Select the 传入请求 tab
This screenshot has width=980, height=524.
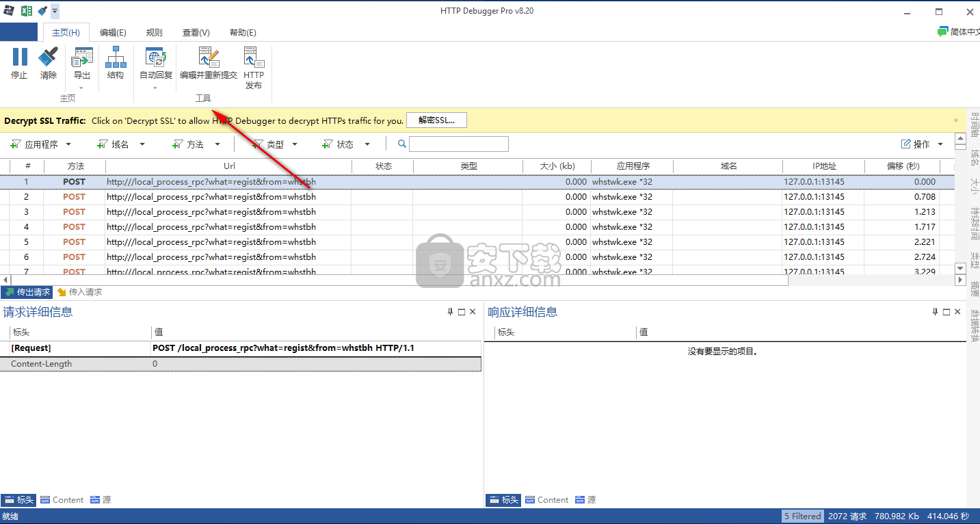[79, 292]
